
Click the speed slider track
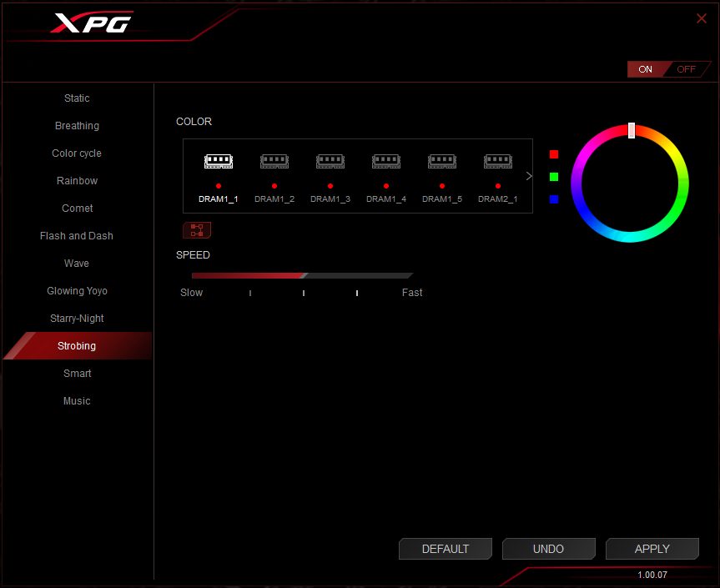coord(302,275)
